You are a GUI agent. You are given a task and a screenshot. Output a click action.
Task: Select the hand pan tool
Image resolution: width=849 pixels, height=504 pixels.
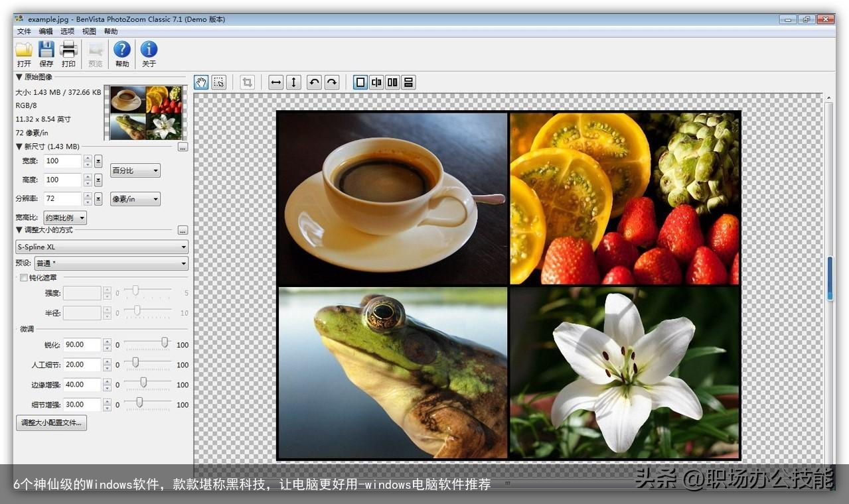201,82
